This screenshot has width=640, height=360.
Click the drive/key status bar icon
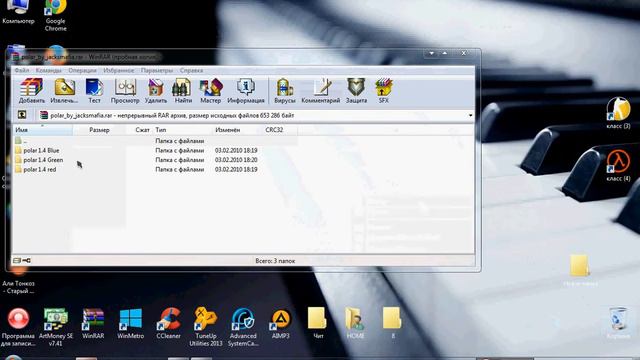coord(22,260)
